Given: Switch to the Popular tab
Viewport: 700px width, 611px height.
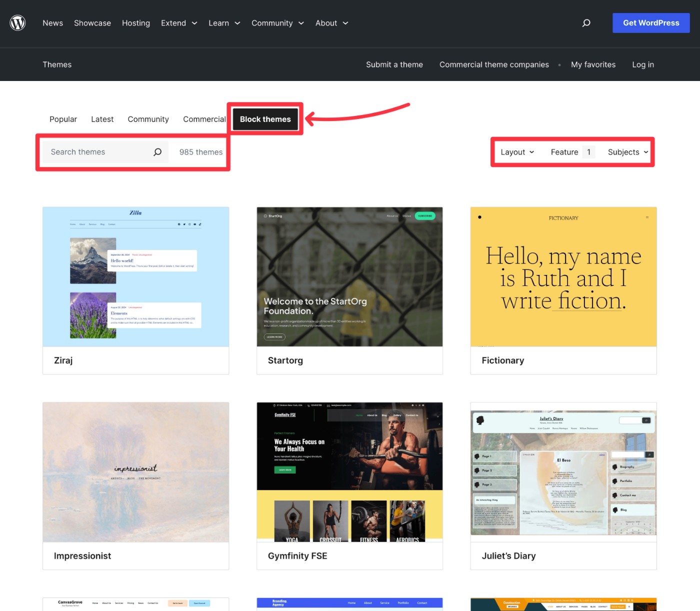Looking at the screenshot, I should point(63,119).
